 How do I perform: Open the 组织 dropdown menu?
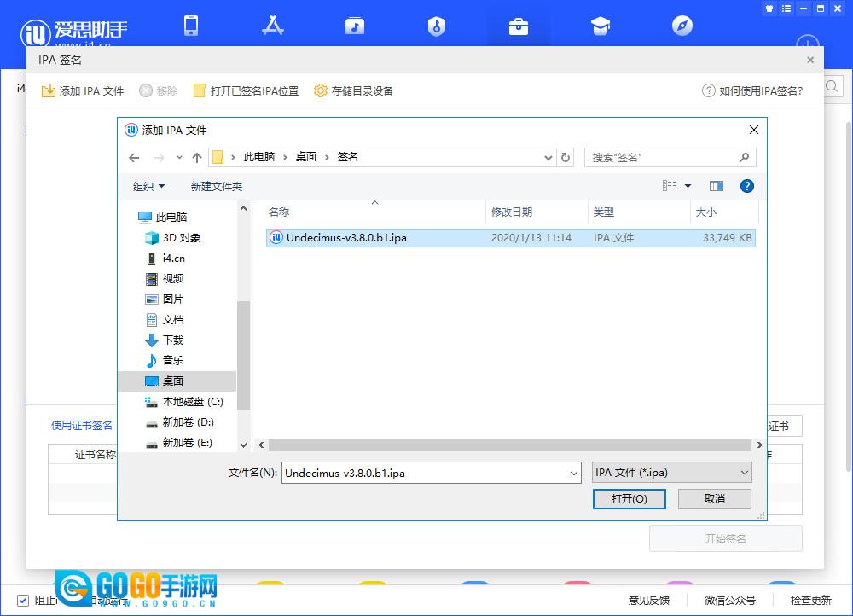pos(149,187)
